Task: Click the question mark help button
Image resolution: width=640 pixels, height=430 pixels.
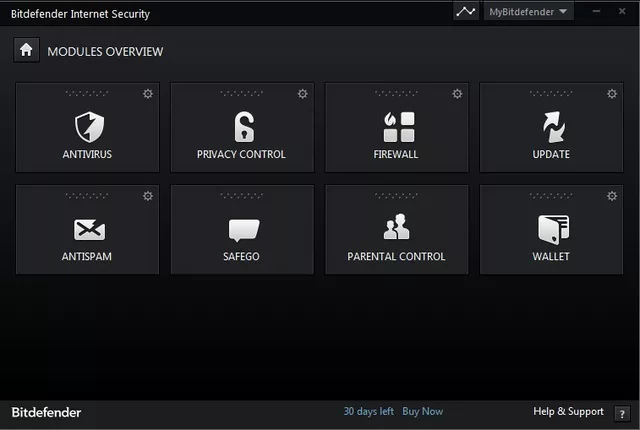Action: tap(622, 412)
